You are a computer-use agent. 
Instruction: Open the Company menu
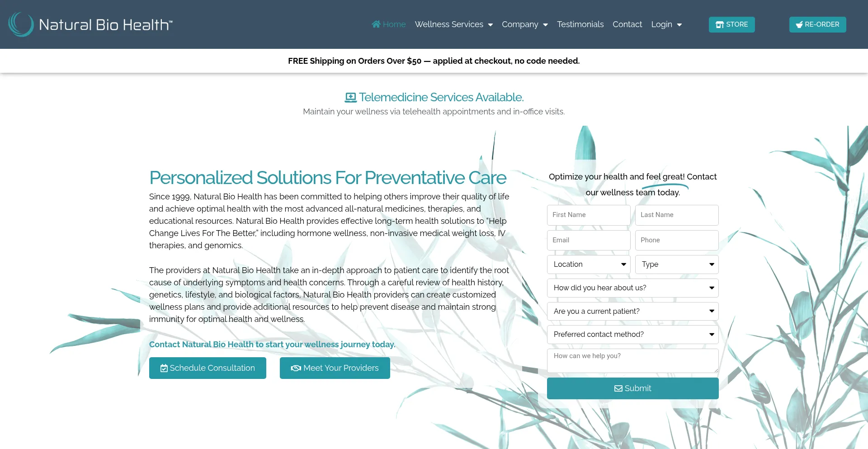pyautogui.click(x=524, y=24)
